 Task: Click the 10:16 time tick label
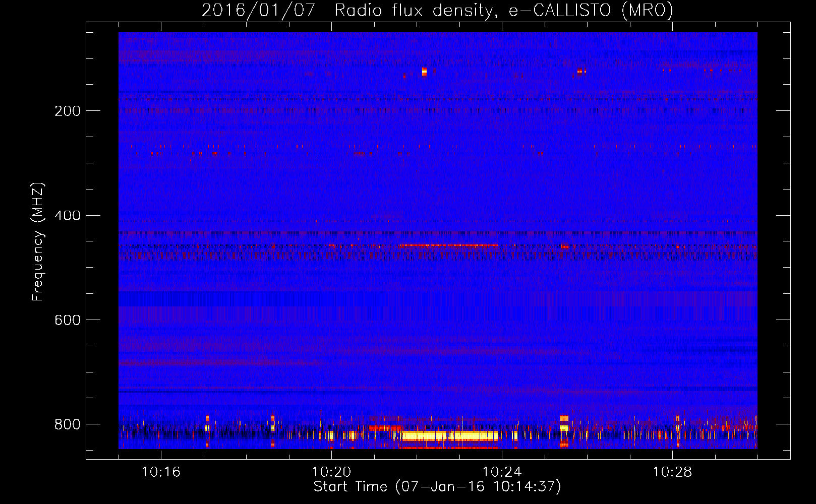click(161, 472)
